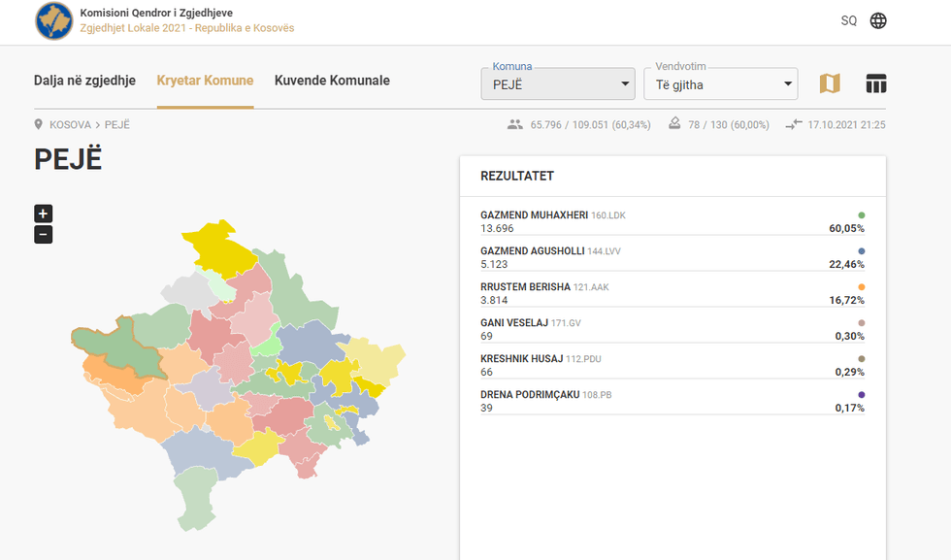Viewport: 951px width, 560px height.
Task: Open the globe language selector
Action: coord(878,20)
